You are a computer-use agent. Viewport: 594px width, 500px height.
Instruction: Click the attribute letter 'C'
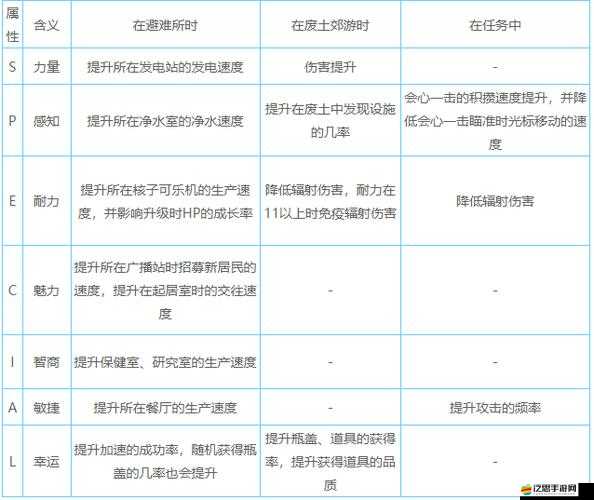12,290
